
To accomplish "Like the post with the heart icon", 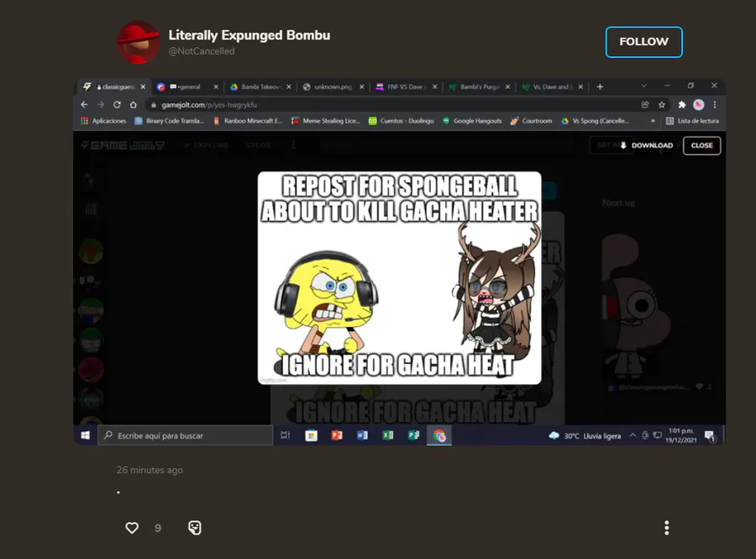I will click(x=132, y=528).
